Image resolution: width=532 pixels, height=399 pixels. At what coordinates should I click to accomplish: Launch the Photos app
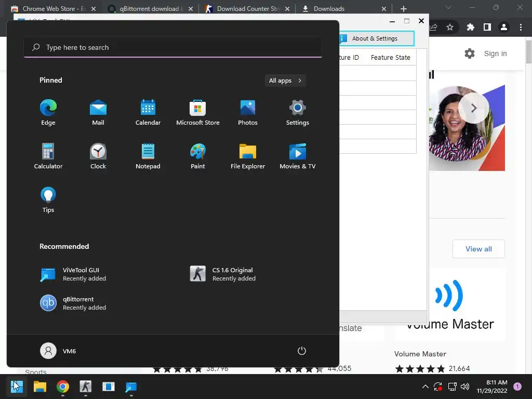(248, 113)
